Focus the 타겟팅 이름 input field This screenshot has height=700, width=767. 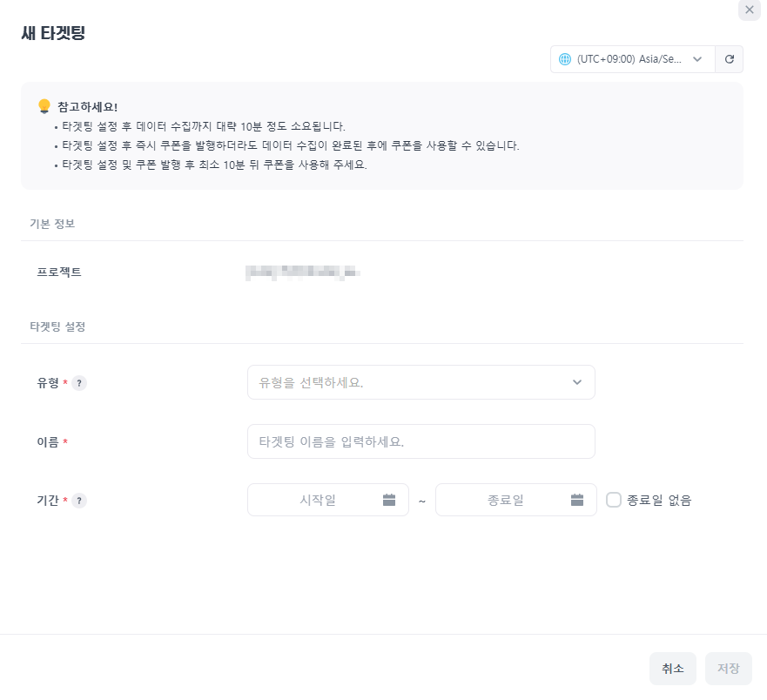[x=421, y=441]
